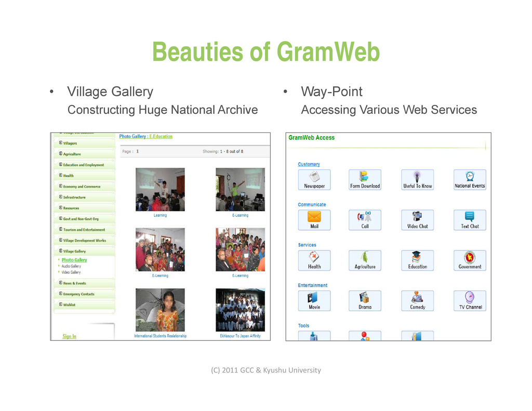Viewport: 532px width, 411px height.
Task: Launch the Mail icon
Action: [x=314, y=220]
